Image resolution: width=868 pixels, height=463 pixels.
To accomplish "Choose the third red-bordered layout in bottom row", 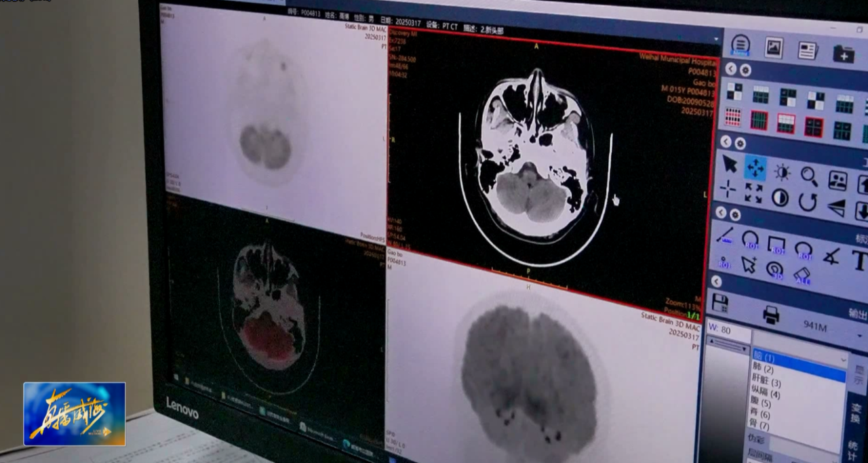I will (x=786, y=123).
